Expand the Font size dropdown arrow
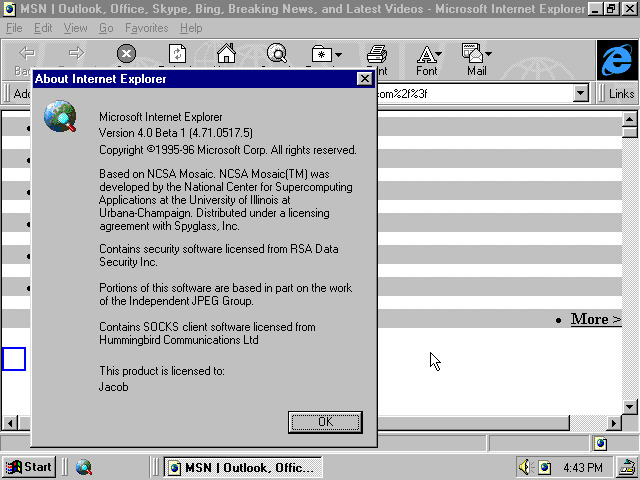Screen dimensions: 640x480 [439, 54]
